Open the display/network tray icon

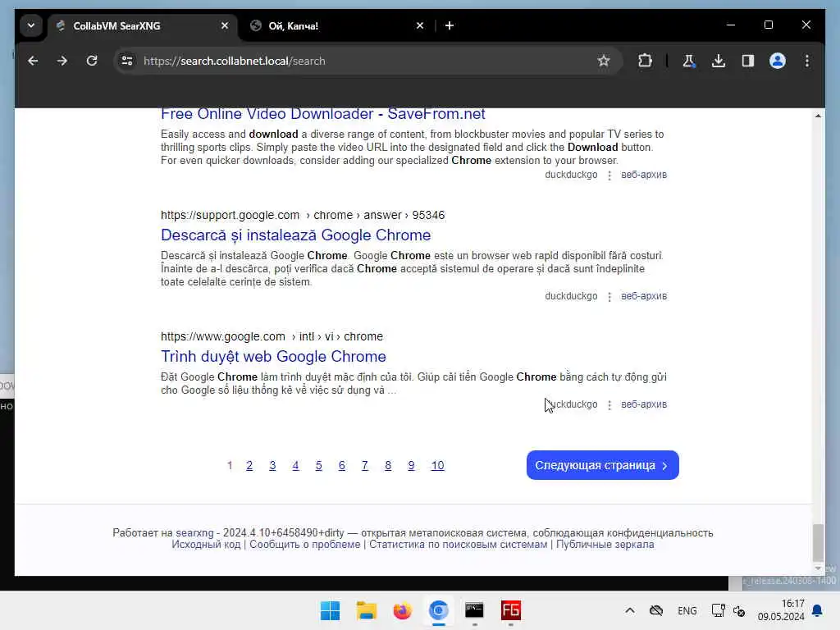pyautogui.click(x=718, y=610)
